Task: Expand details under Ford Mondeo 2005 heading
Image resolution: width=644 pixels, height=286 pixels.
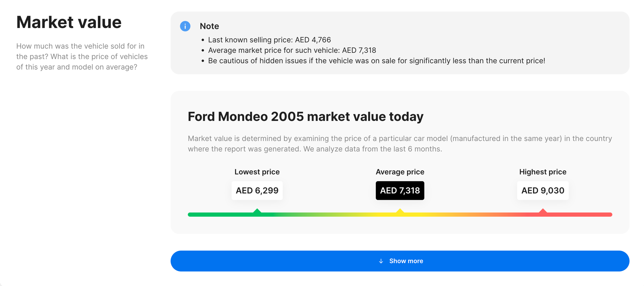Action: [400, 261]
